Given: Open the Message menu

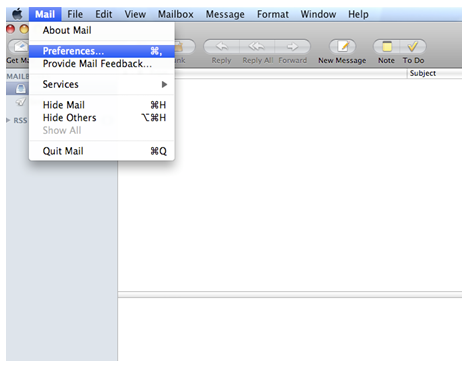Looking at the screenshot, I should tap(225, 14).
